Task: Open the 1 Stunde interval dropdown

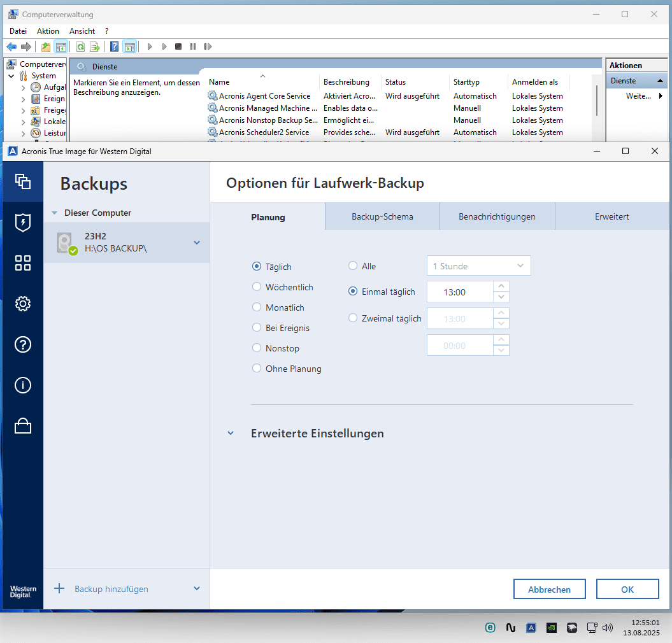Action: click(x=479, y=265)
